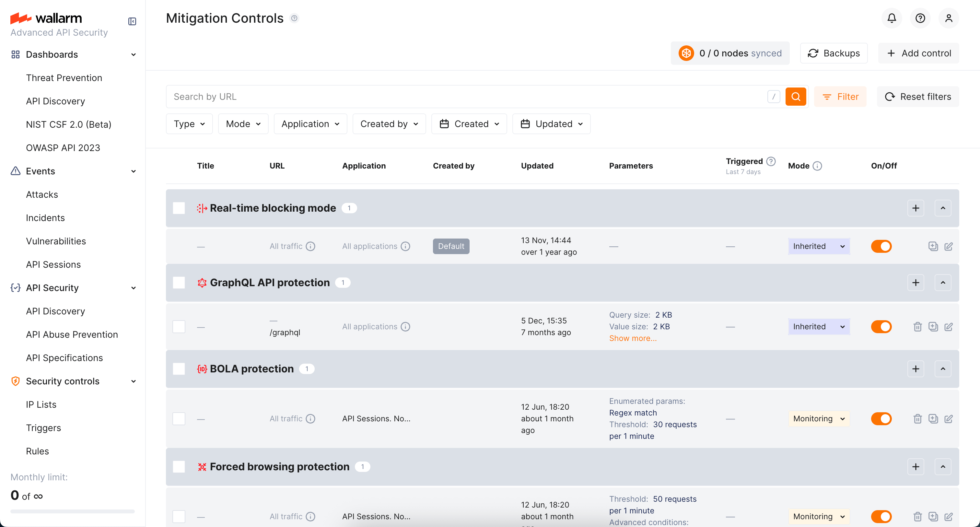
Task: Open the notifications bell
Action: (x=891, y=18)
